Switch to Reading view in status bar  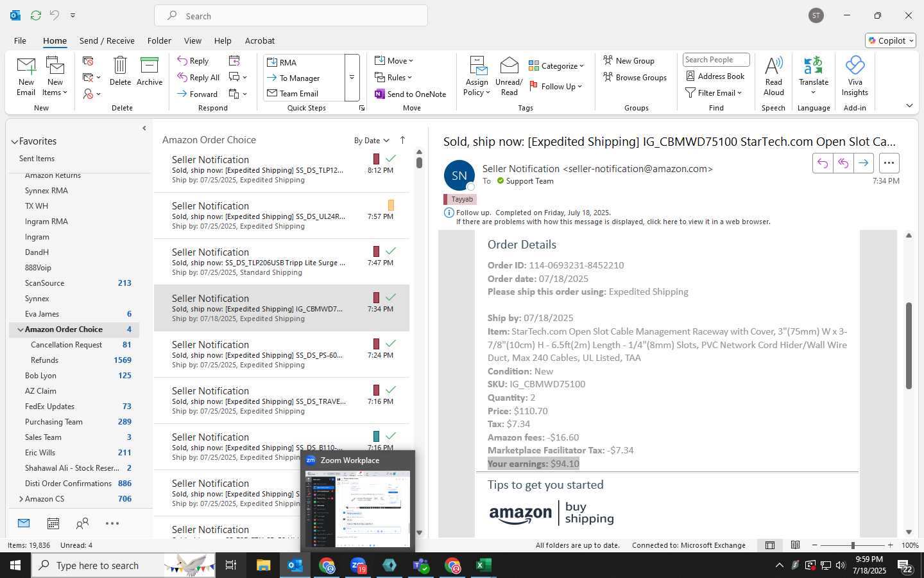point(795,545)
